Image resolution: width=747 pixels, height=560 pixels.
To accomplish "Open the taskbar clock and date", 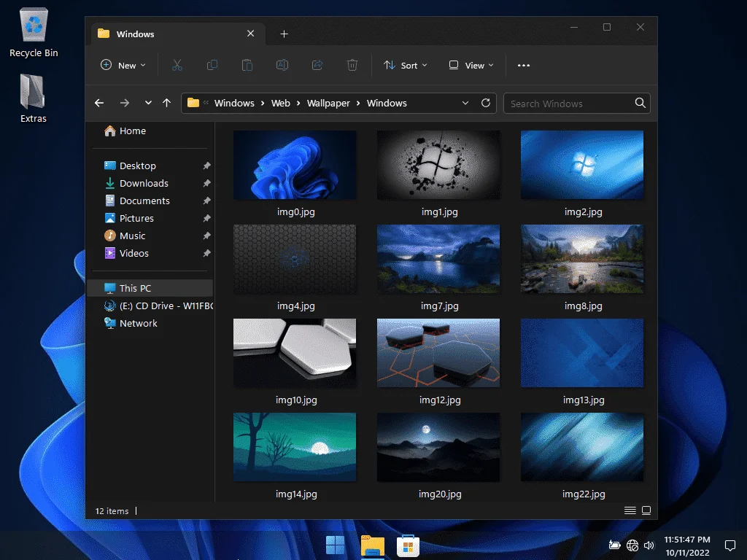I will pyautogui.click(x=687, y=545).
